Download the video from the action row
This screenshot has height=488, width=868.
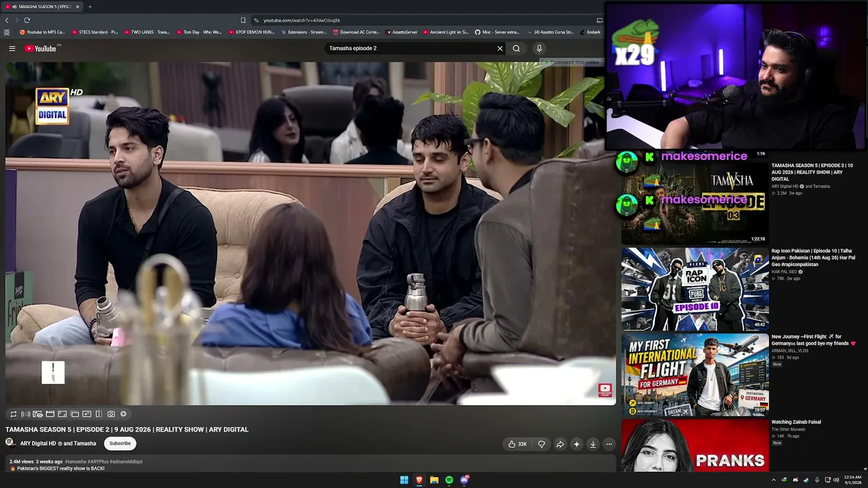(x=593, y=444)
